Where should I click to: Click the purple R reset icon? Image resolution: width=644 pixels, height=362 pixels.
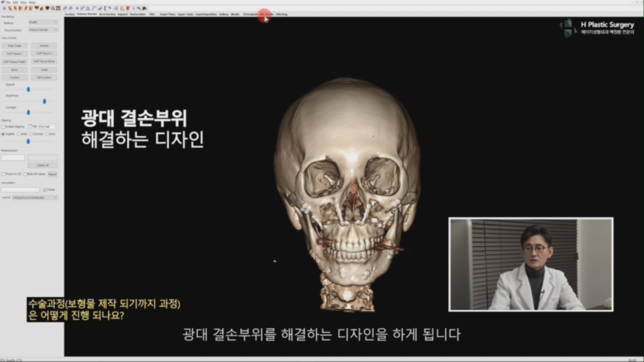4,8
